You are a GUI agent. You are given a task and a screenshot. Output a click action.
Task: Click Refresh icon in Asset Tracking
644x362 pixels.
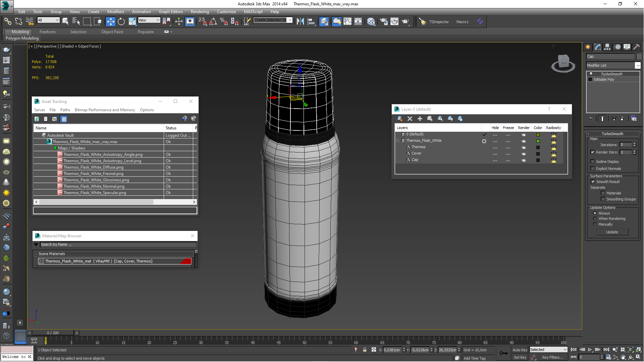37,119
